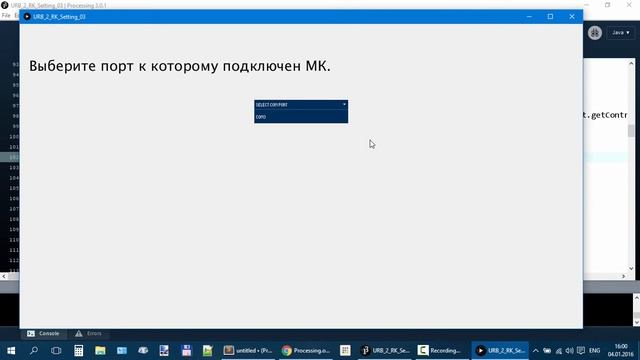Screen dimensions: 640x360
Task: Open the File menu in Processing window
Action: point(6,16)
